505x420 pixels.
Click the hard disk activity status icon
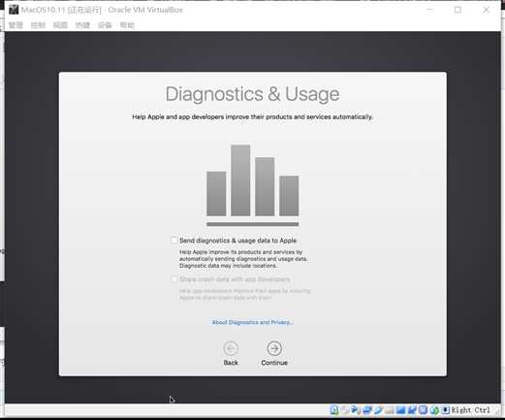point(334,410)
